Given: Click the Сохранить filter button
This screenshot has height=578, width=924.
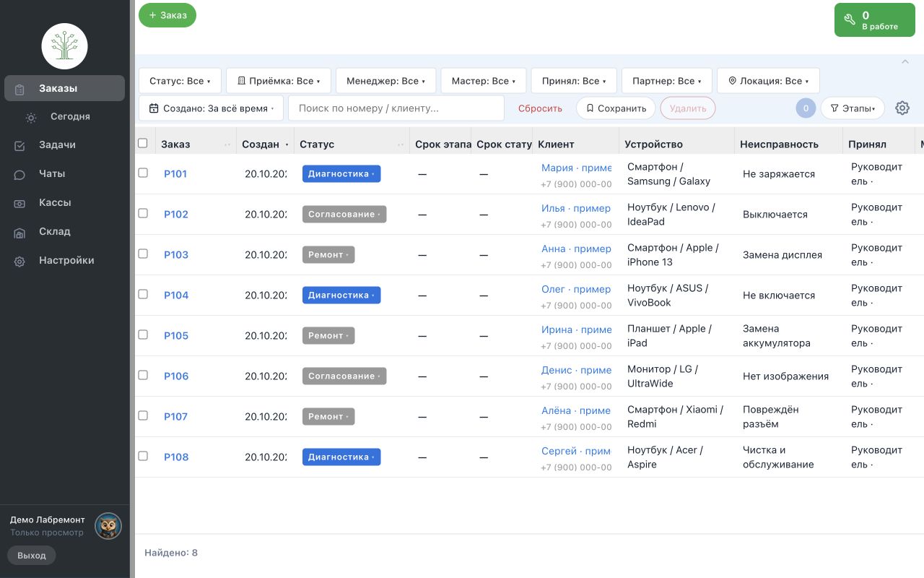Looking at the screenshot, I should point(616,108).
